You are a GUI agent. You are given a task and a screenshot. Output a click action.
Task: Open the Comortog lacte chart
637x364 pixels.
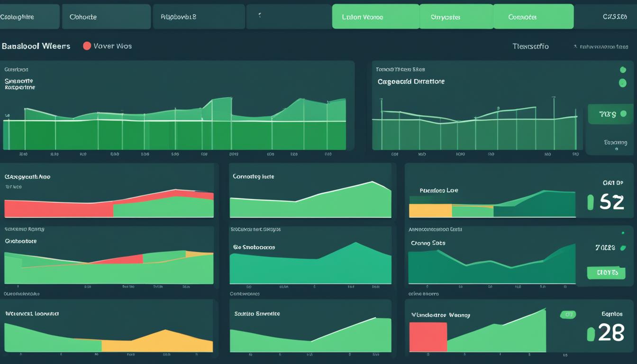[310, 199]
